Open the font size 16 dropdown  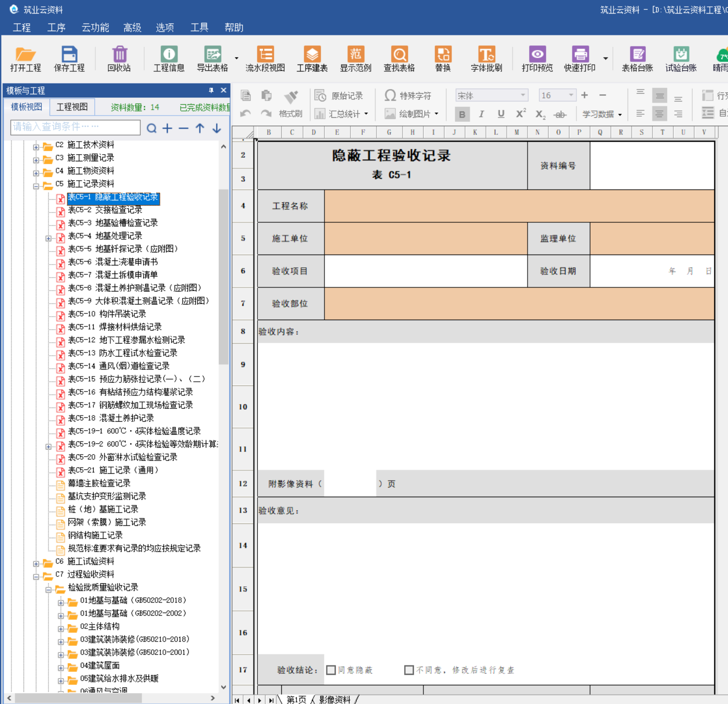(x=571, y=95)
